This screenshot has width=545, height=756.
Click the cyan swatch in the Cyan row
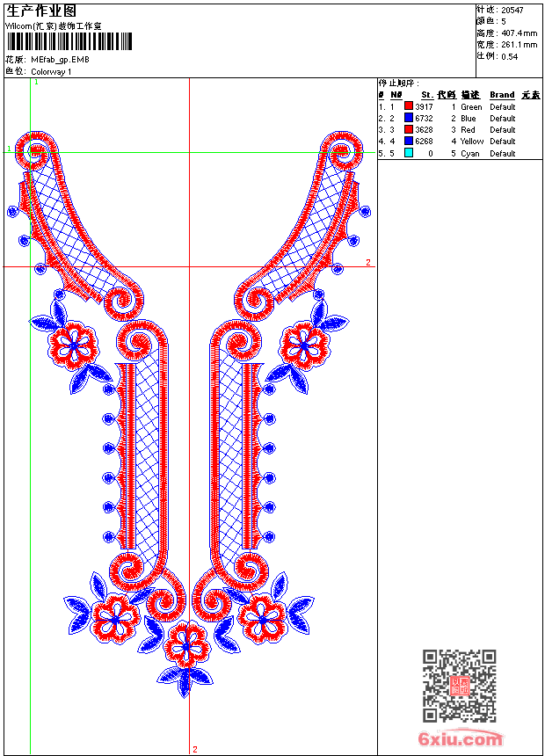click(409, 153)
